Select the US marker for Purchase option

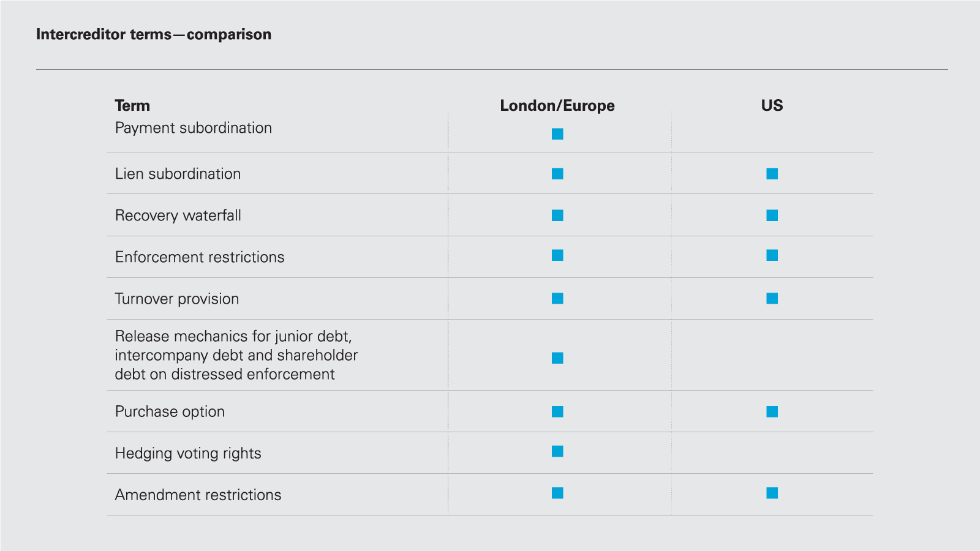[x=772, y=411]
